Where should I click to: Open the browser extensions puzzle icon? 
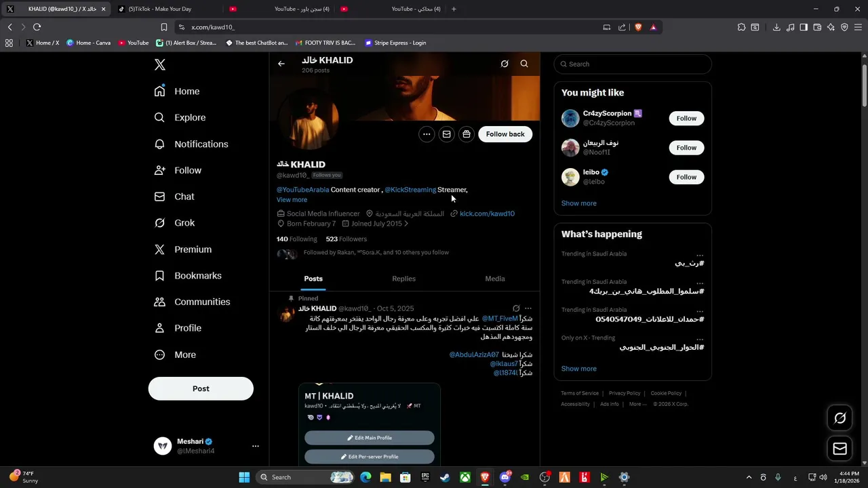(741, 27)
